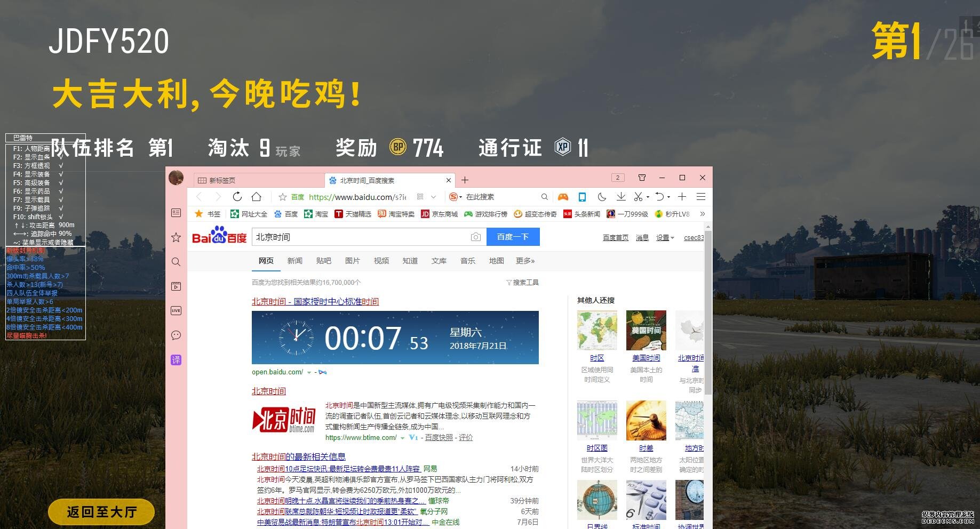This screenshot has width=980, height=529.
Task: Open dropdown beside open.baidu.com/
Action: pos(309,372)
